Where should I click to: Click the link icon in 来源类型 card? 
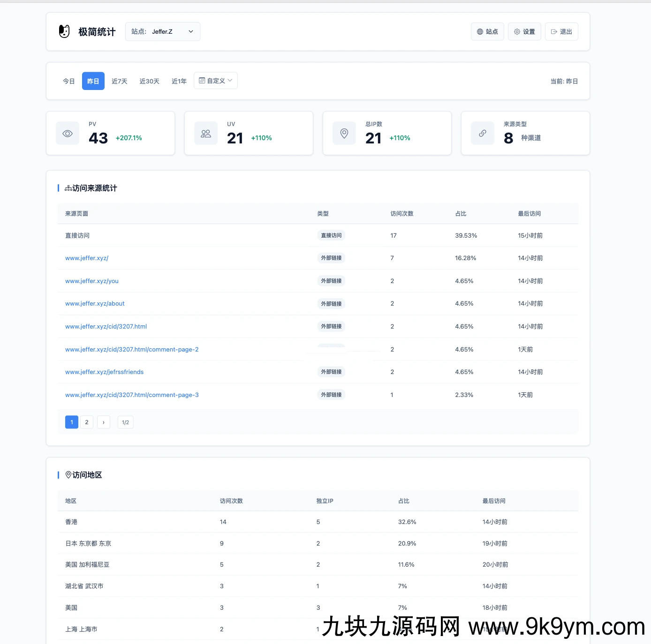click(x=483, y=134)
